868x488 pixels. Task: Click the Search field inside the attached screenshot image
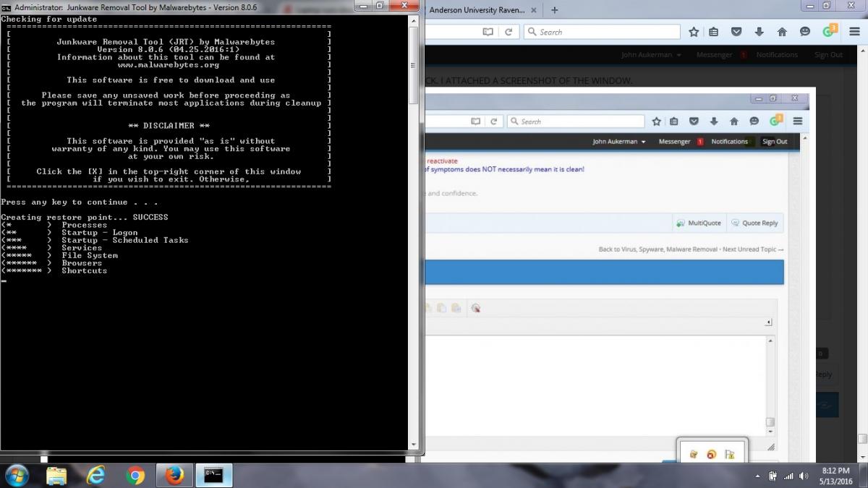[x=576, y=121]
